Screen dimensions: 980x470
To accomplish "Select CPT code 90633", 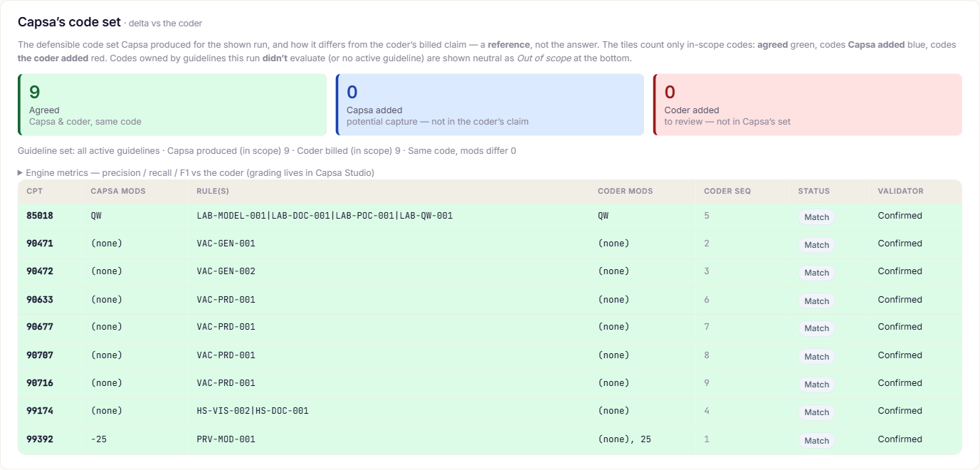I will coord(40,300).
